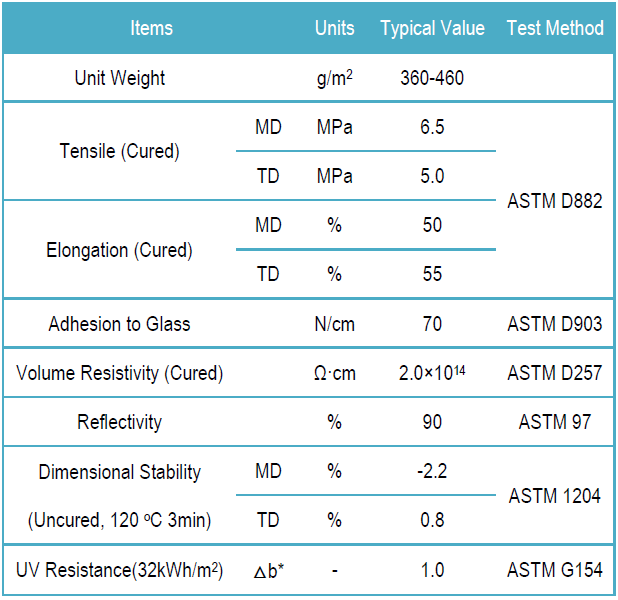
Task: Select the Units column header
Action: pyautogui.click(x=334, y=28)
